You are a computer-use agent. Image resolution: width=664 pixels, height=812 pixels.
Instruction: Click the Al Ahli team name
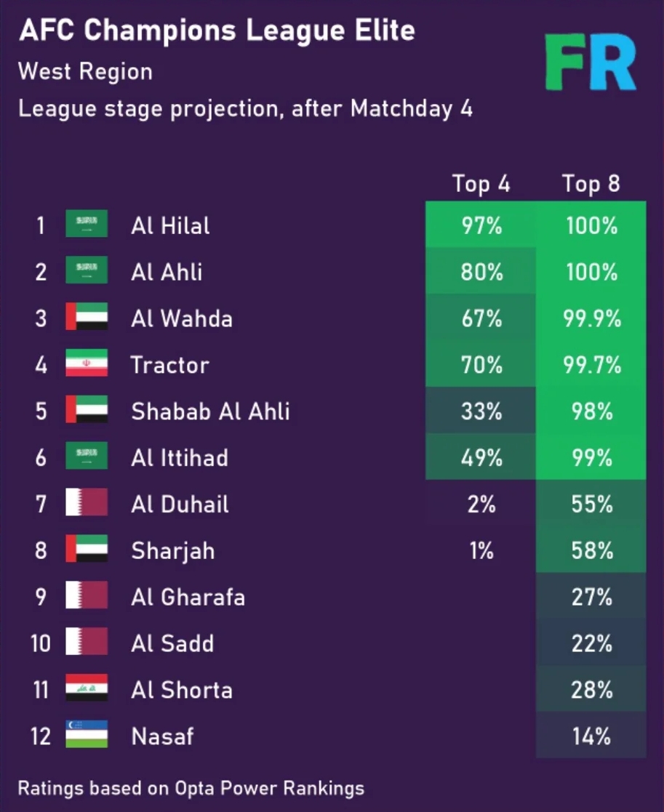pos(167,272)
